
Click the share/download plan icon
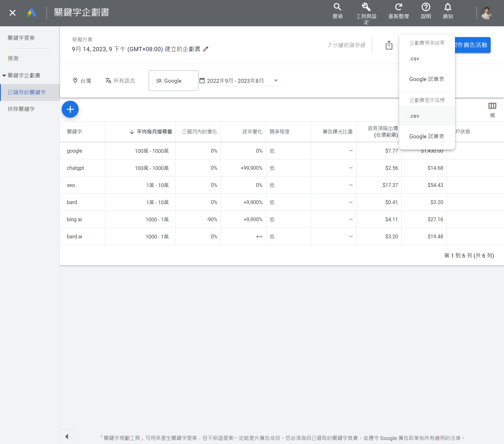pyautogui.click(x=389, y=45)
